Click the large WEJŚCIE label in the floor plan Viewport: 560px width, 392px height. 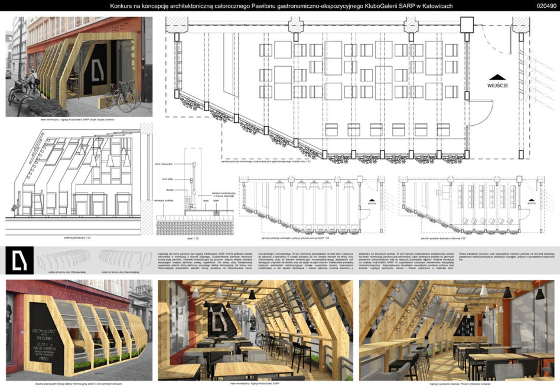(497, 86)
